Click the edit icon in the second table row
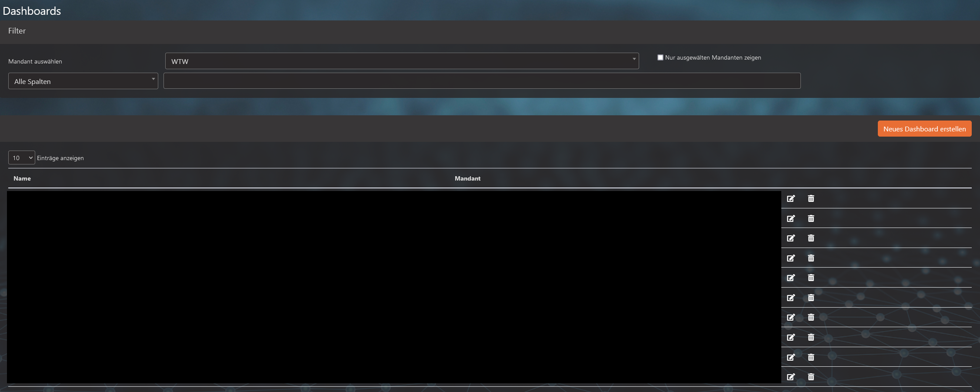This screenshot has width=980, height=392. click(791, 218)
